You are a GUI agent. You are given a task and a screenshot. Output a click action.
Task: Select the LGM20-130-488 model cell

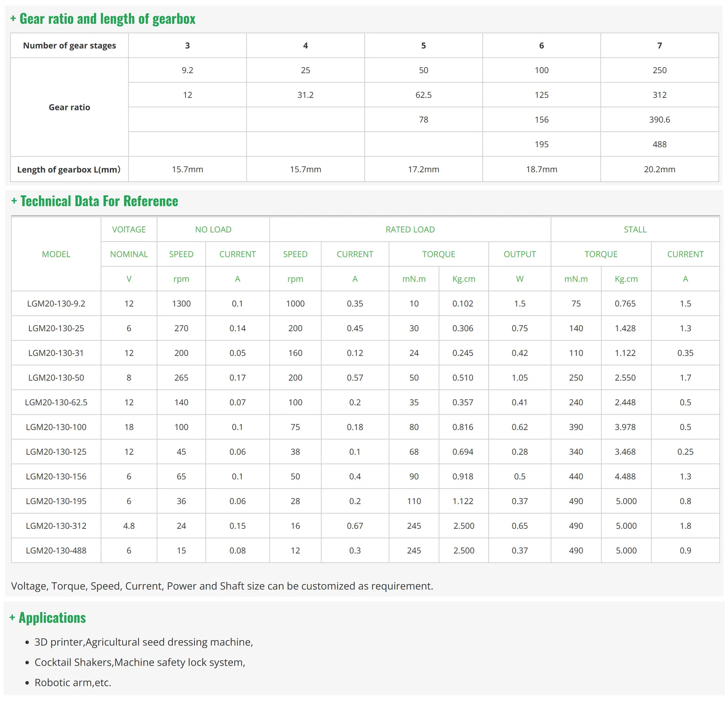[x=56, y=550]
